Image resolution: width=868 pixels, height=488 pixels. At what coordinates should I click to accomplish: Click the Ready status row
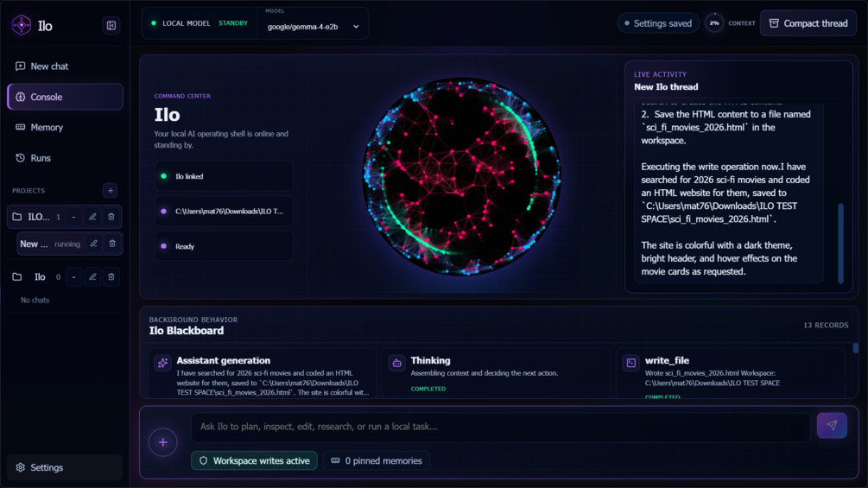[x=224, y=246]
